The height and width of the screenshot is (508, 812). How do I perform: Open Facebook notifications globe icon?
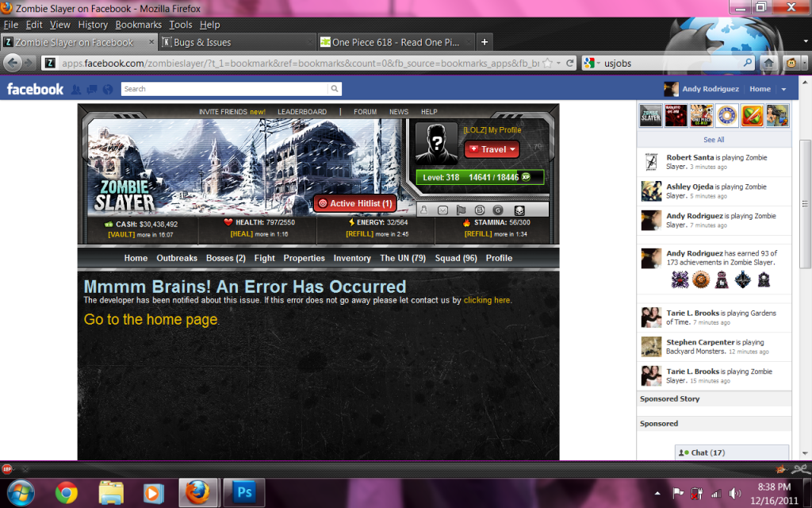tap(108, 89)
